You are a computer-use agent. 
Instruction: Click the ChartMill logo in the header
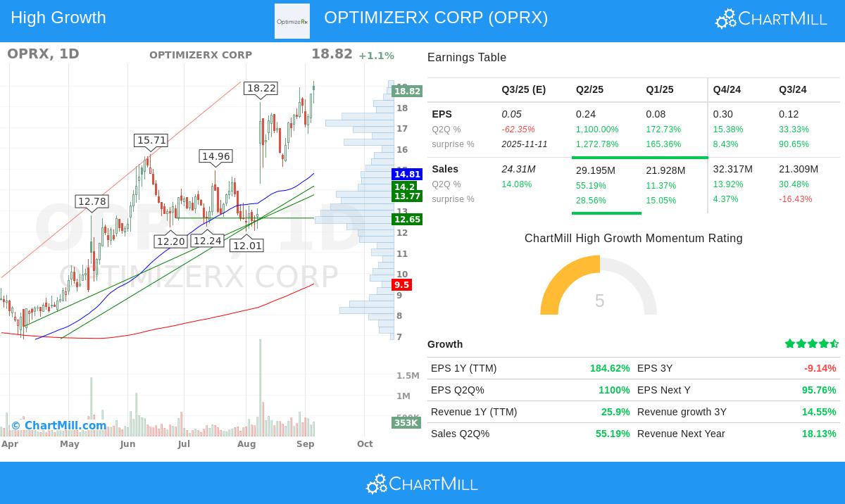[771, 18]
